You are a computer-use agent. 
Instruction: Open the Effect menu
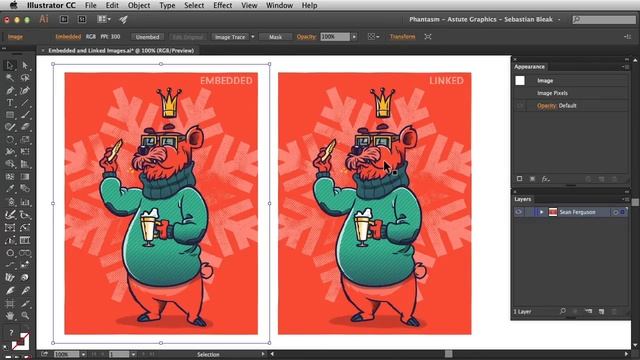(x=222, y=5)
